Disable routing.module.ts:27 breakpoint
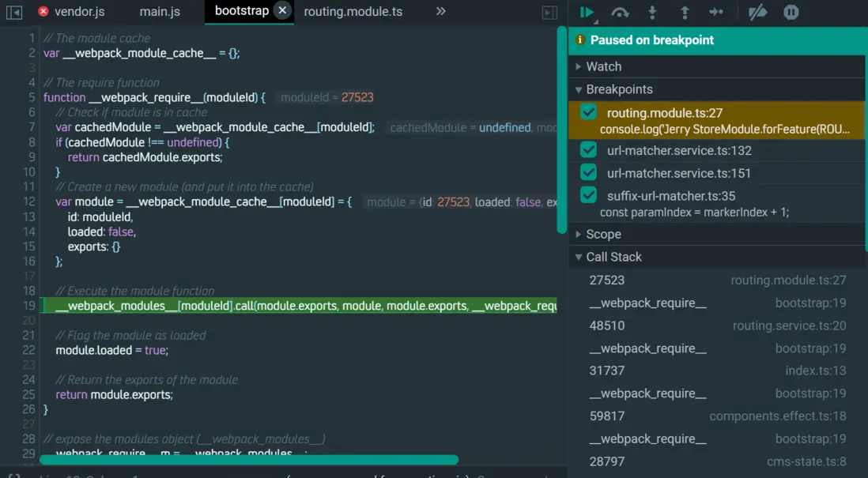868x478 pixels. (588, 112)
